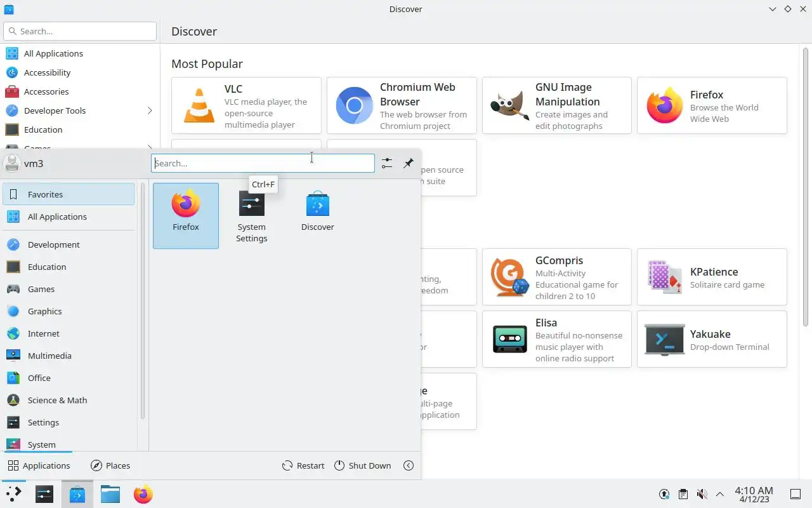The image size is (812, 508).
Task: Open the Chromium Web Browser card
Action: pyautogui.click(x=402, y=105)
